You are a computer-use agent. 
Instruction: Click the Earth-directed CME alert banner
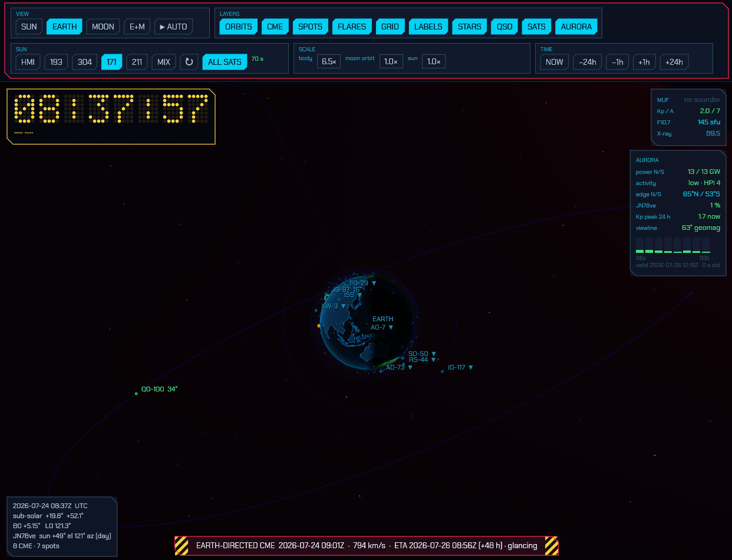(367, 546)
